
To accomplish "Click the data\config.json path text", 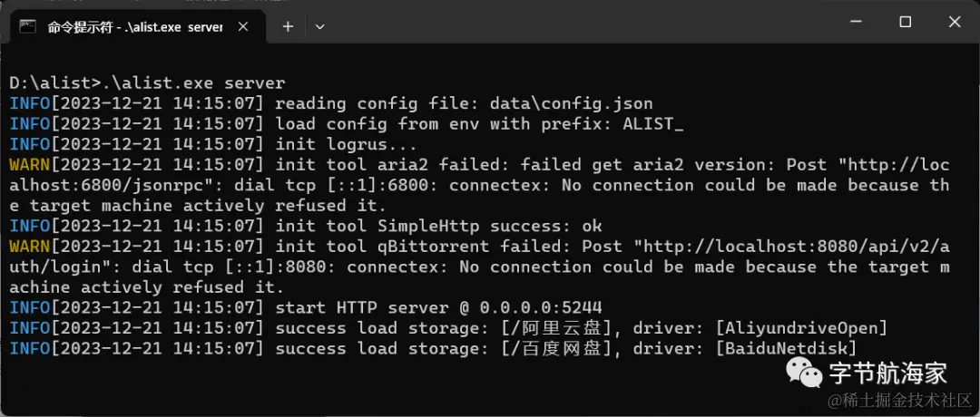I will 572,103.
